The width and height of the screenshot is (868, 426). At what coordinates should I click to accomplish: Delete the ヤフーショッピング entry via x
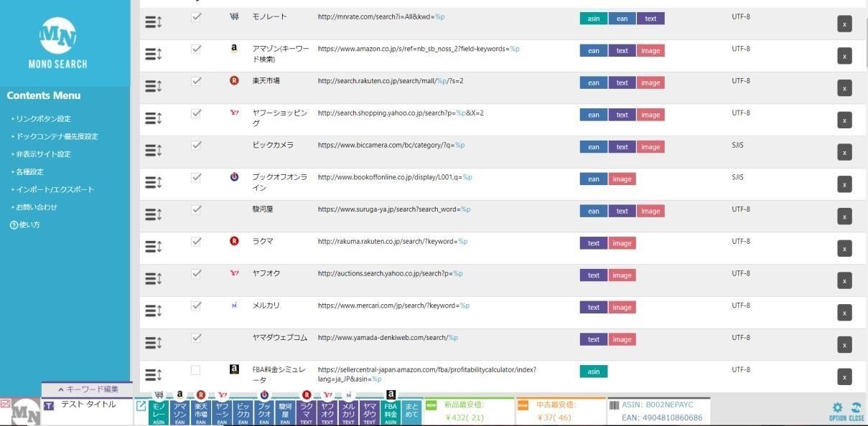click(844, 120)
